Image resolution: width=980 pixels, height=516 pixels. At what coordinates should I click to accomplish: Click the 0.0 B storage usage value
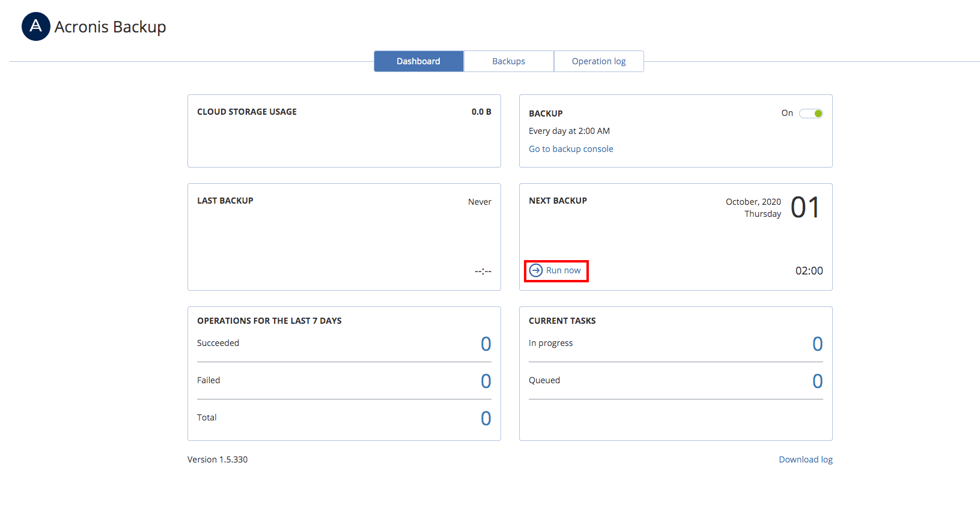(481, 112)
